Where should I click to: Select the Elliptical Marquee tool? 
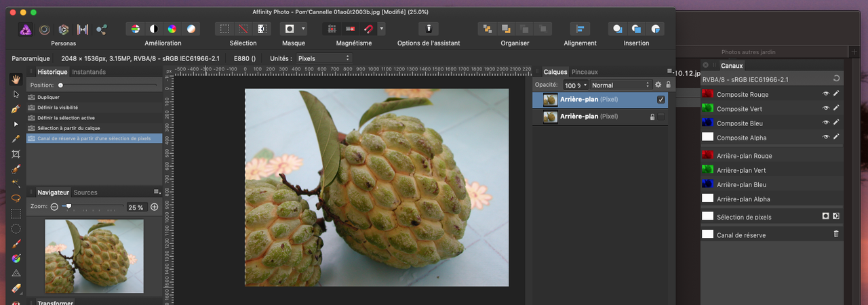(x=16, y=228)
